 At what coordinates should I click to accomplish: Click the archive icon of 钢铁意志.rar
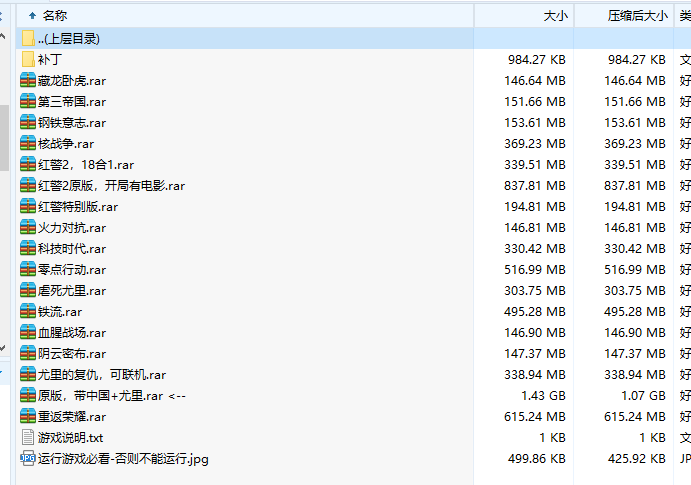[28, 122]
